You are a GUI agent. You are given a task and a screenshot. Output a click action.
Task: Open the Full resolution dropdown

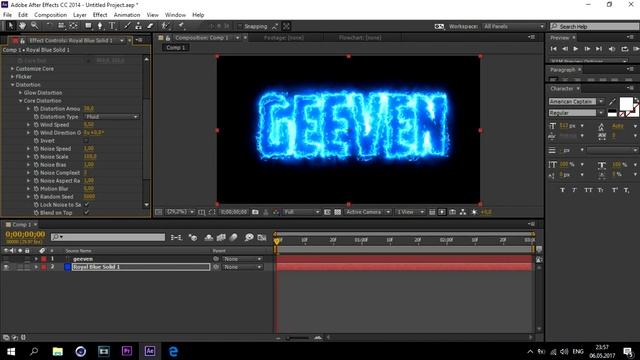(x=302, y=212)
